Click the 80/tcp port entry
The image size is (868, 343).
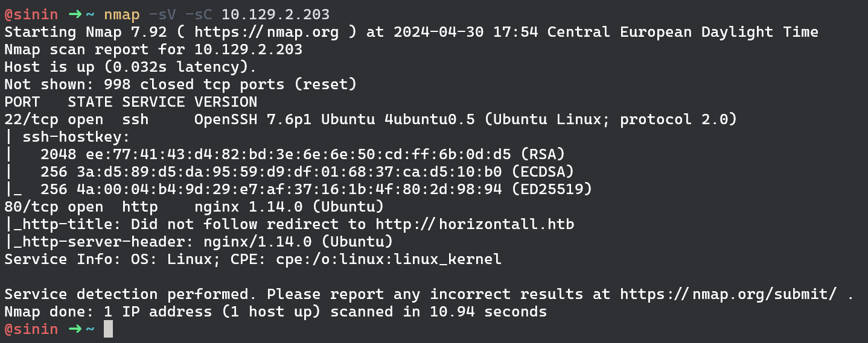30,207
